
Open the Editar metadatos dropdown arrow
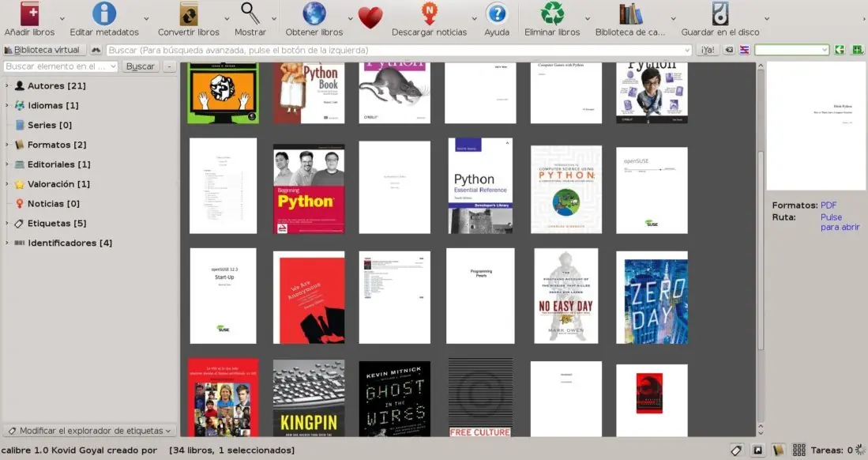click(x=146, y=19)
